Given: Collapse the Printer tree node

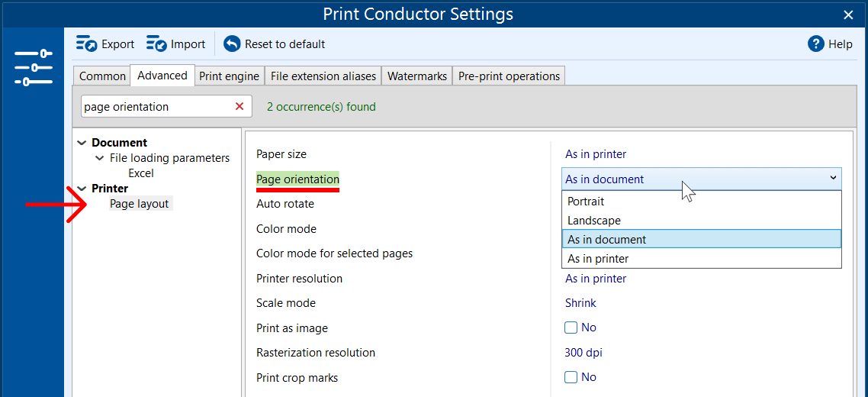Looking at the screenshot, I should [82, 189].
